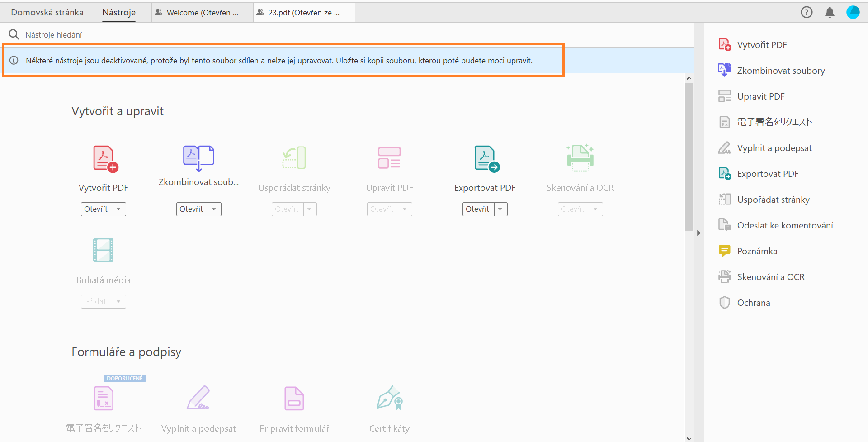Image resolution: width=868 pixels, height=442 pixels.
Task: Open the help question mark icon
Action: tap(807, 12)
